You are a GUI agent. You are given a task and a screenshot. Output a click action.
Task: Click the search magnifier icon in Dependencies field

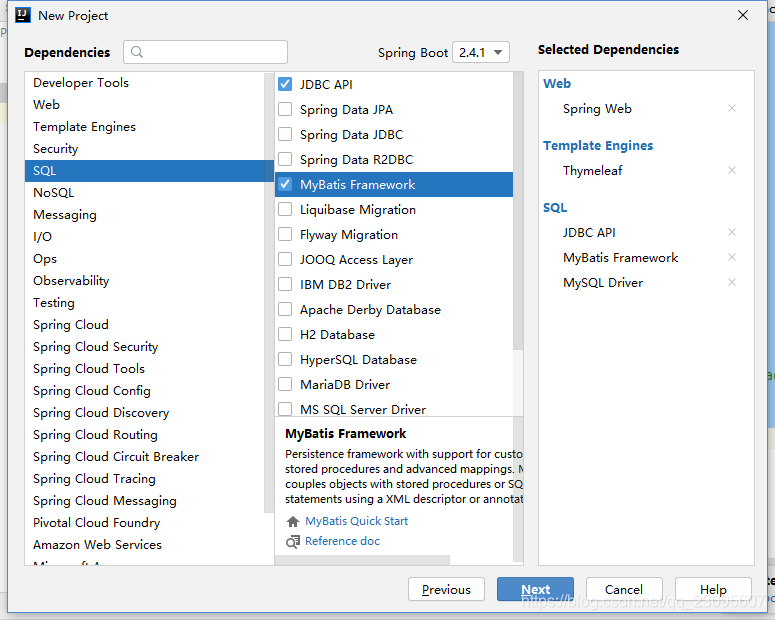point(137,52)
